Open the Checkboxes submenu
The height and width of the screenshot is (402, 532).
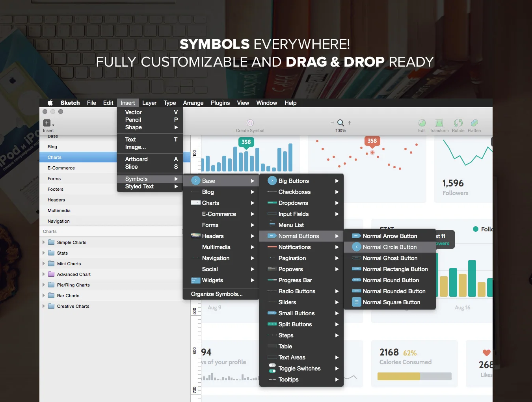point(301,192)
